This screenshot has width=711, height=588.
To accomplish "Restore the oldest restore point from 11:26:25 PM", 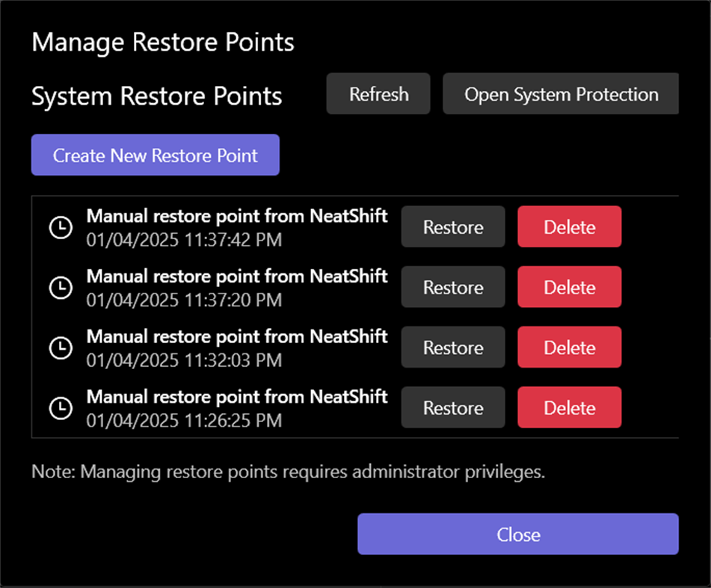I will point(452,407).
